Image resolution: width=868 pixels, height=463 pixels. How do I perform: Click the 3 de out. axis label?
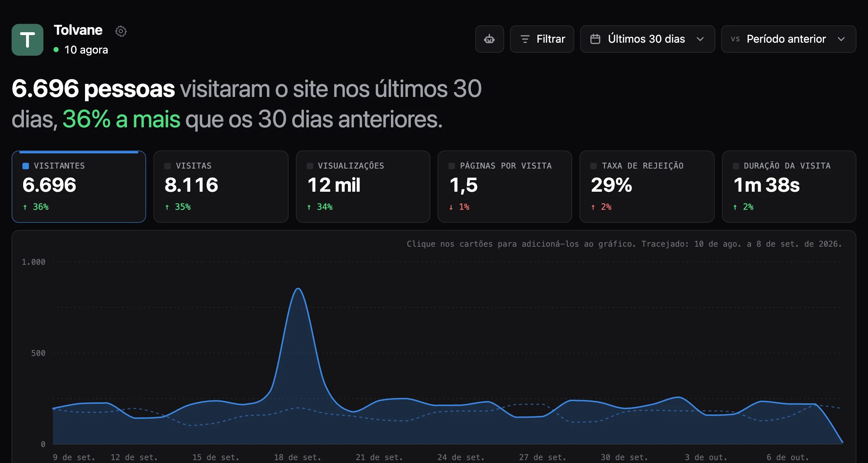tap(706, 457)
